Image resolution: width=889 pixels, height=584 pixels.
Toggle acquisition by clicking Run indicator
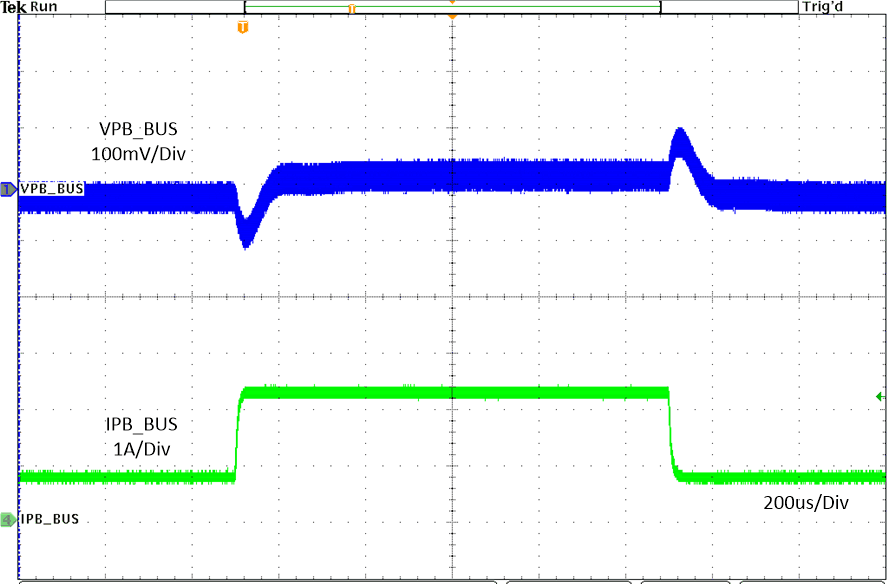pyautogui.click(x=43, y=6)
